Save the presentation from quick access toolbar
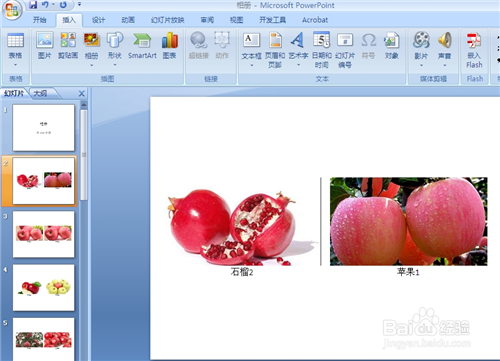This screenshot has height=361, width=500. pyautogui.click(x=33, y=5)
